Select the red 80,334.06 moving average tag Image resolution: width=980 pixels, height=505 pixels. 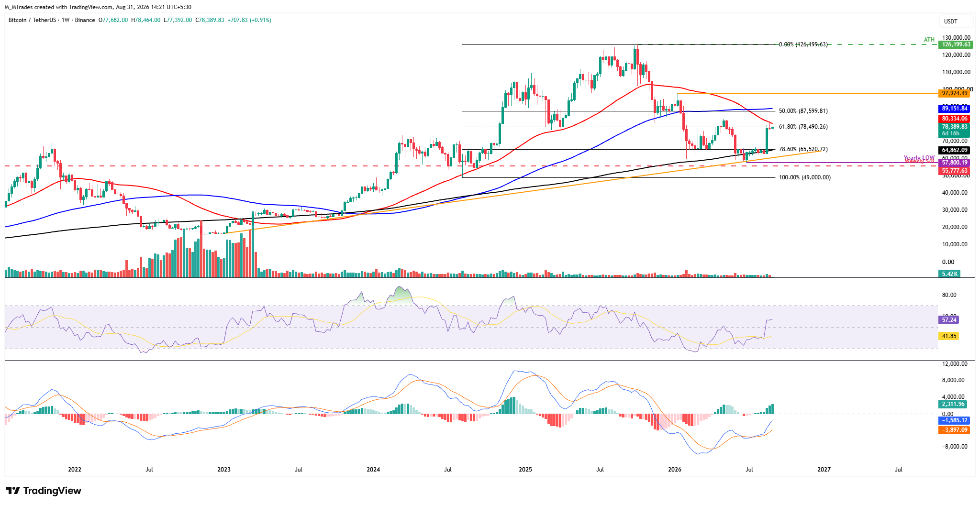(955, 119)
